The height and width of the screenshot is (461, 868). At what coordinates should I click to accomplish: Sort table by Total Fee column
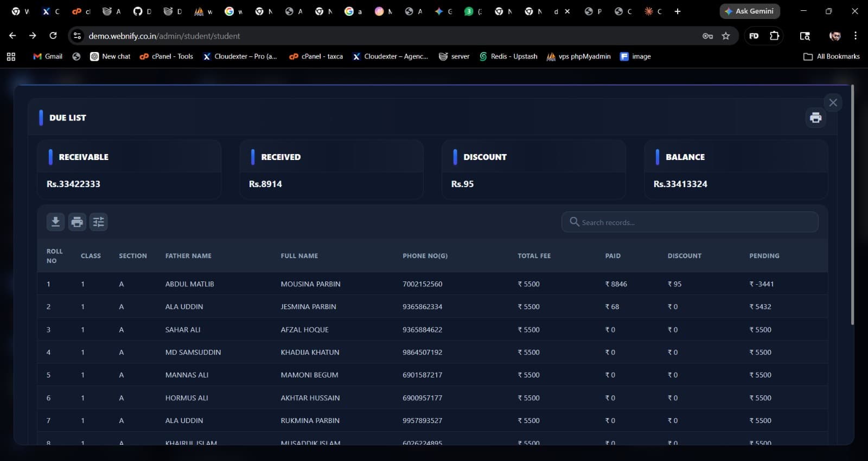pyautogui.click(x=534, y=256)
